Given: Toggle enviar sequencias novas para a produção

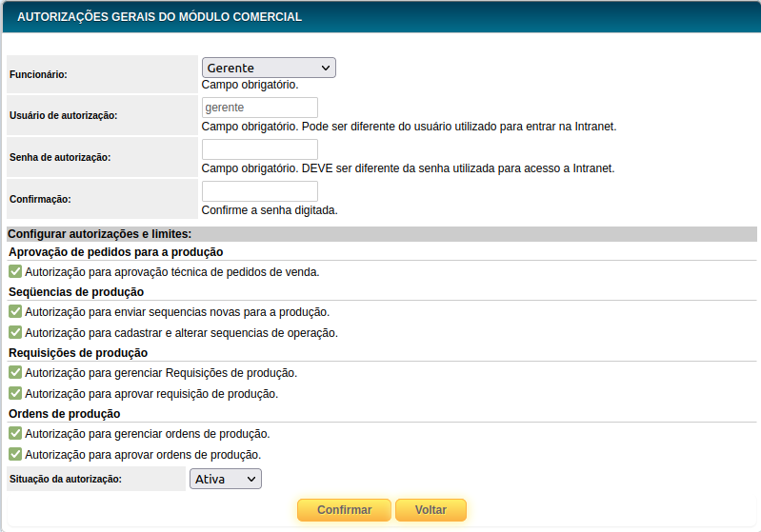Looking at the screenshot, I should click(x=15, y=311).
